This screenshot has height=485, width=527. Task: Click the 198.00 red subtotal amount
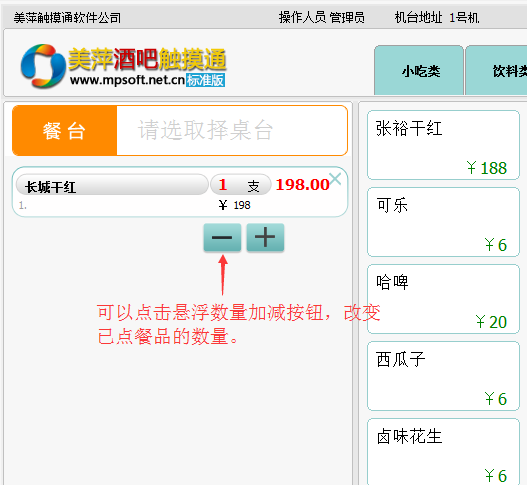pos(302,185)
